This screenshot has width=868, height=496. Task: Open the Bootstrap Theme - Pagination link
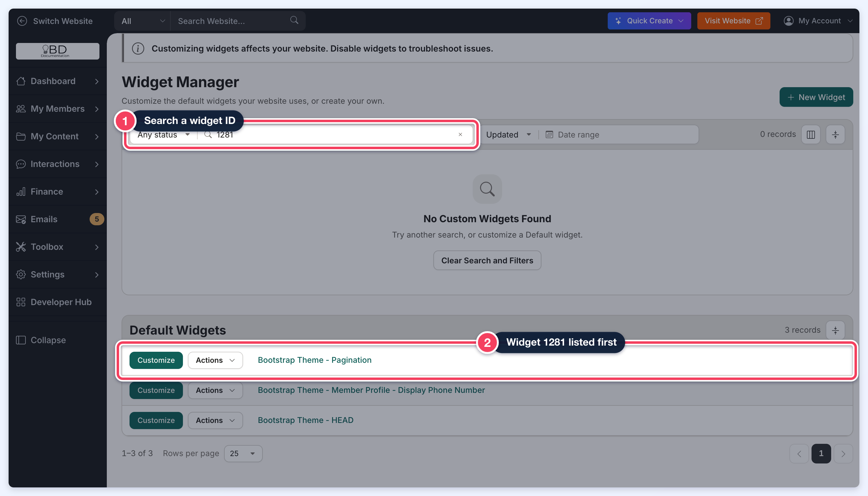click(x=314, y=360)
